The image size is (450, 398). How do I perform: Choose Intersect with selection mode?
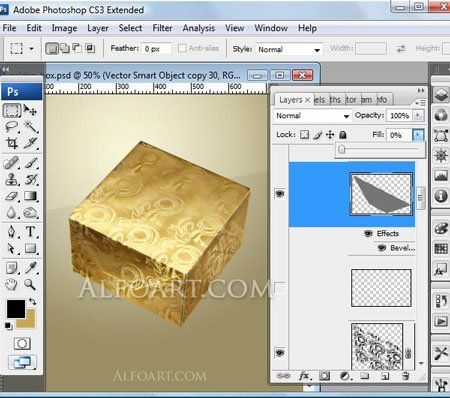pos(90,49)
